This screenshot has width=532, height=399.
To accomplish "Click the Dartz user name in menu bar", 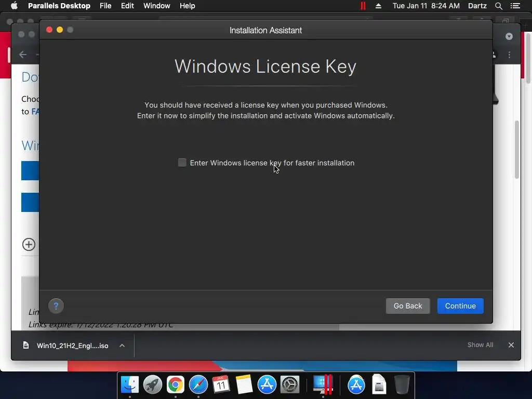I will pyautogui.click(x=477, y=6).
